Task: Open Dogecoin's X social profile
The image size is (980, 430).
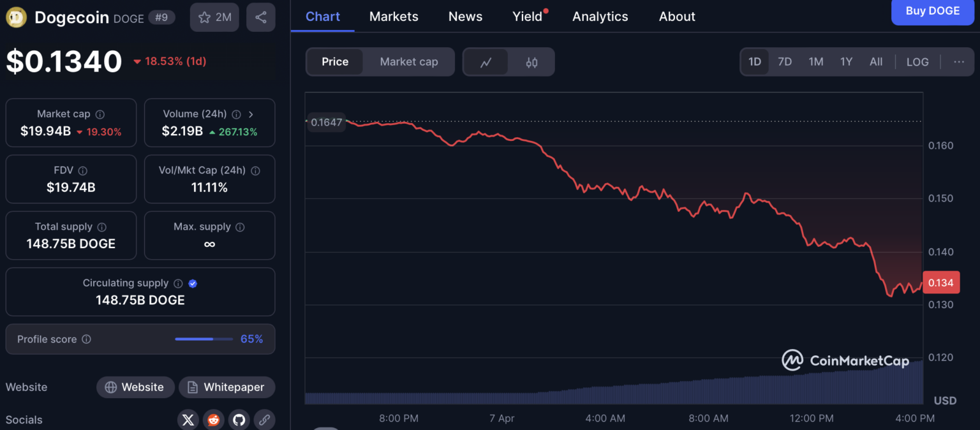Action: click(188, 420)
